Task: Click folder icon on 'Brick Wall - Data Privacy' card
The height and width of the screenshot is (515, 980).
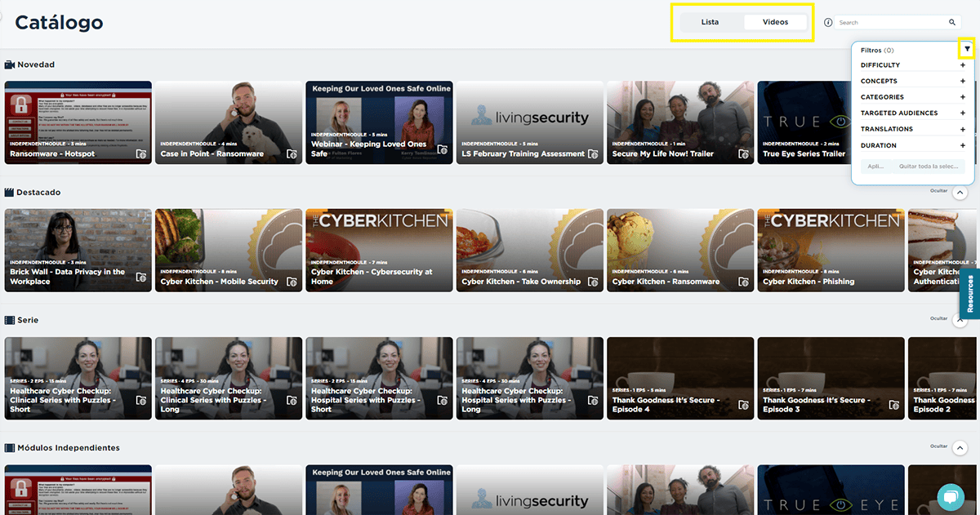Action: tap(141, 277)
